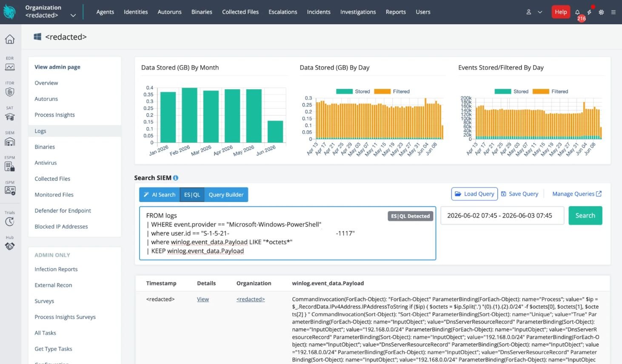Viewport: 622px width, 364px height.
Task: Open the SIEM sidebar icon
Action: [x=10, y=142]
